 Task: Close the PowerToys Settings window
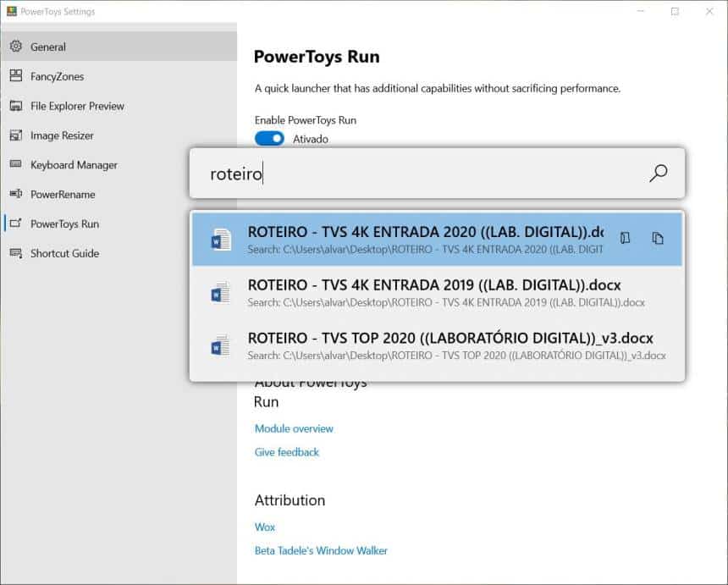click(709, 11)
